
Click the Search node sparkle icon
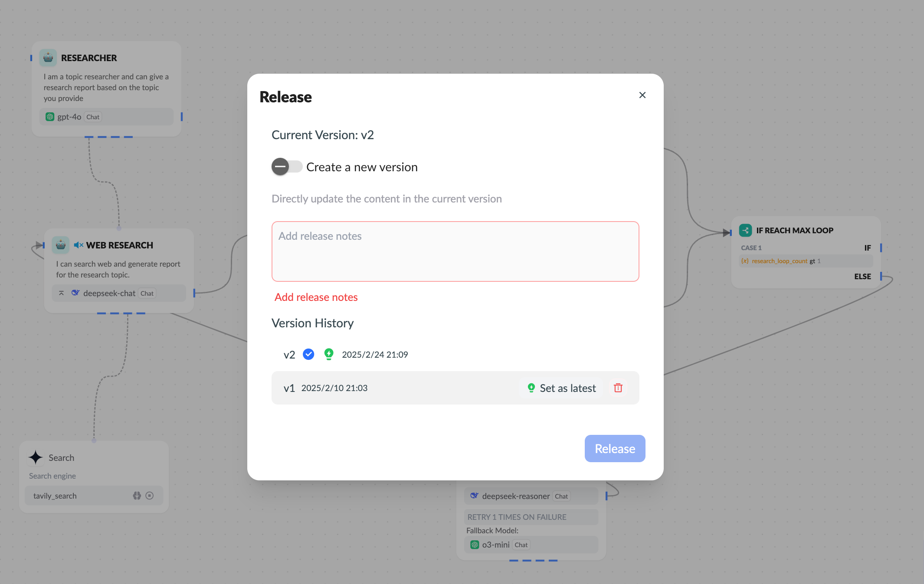tap(35, 457)
